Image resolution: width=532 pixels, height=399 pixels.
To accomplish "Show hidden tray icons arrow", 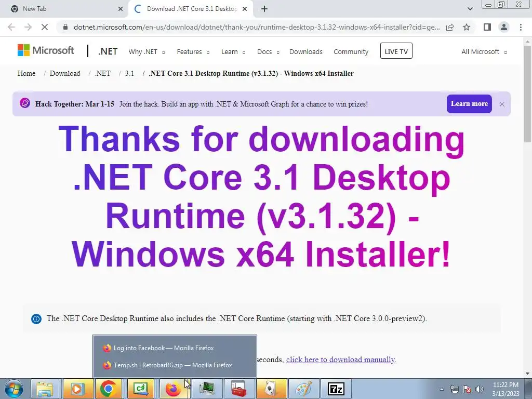I will coord(442,389).
